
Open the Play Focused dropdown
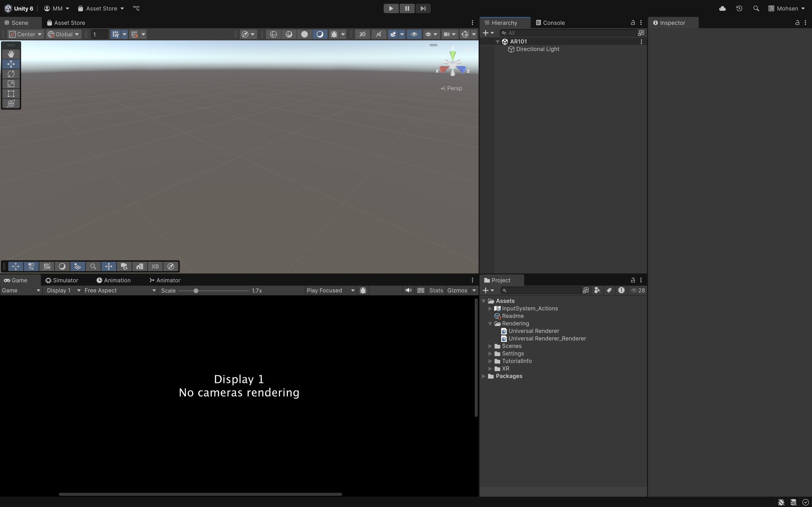[x=330, y=290]
